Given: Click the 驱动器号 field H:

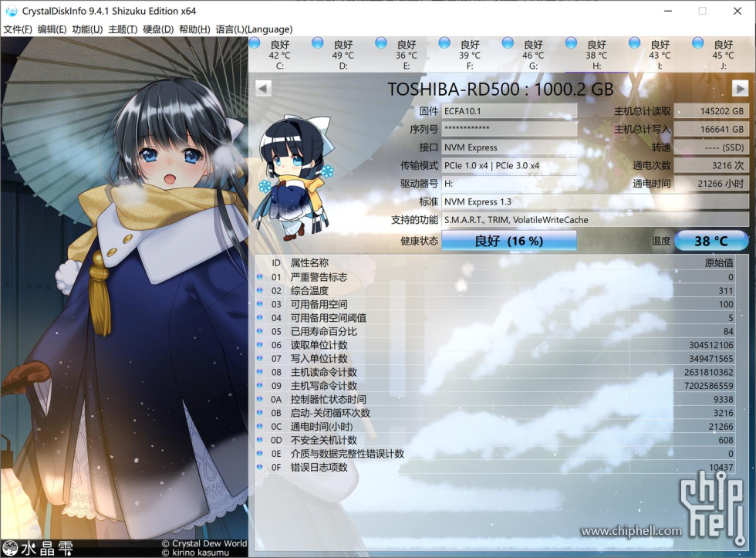Looking at the screenshot, I should (x=509, y=183).
